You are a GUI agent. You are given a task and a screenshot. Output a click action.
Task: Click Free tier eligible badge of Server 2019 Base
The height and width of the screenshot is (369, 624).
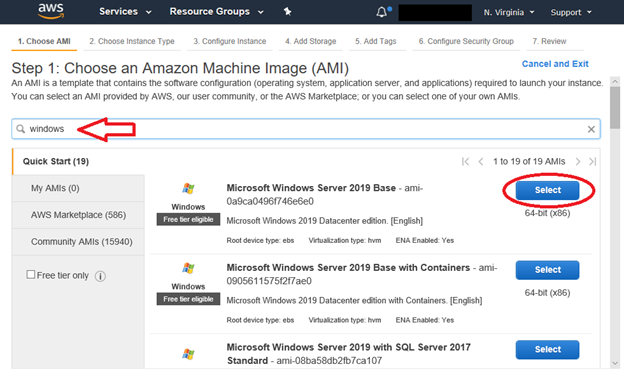point(188,219)
